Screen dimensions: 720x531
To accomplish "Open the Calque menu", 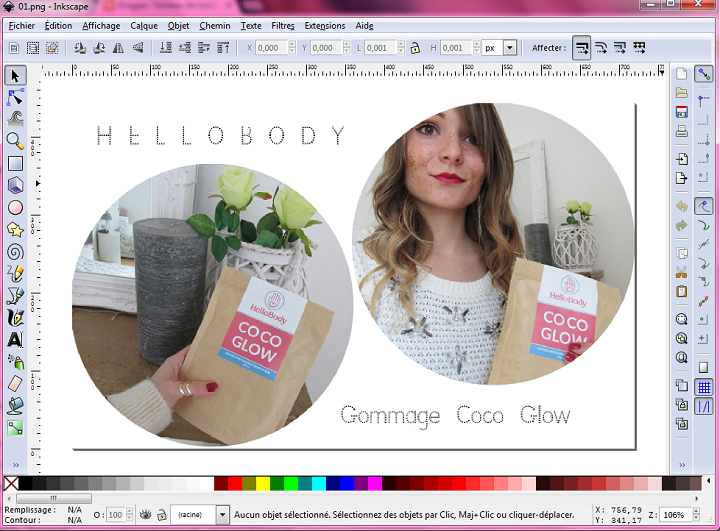I will 146,26.
